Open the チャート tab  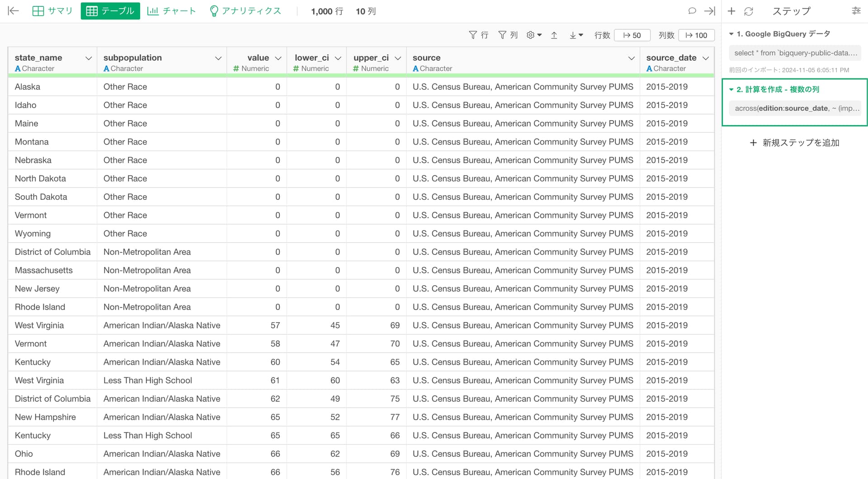click(x=172, y=11)
